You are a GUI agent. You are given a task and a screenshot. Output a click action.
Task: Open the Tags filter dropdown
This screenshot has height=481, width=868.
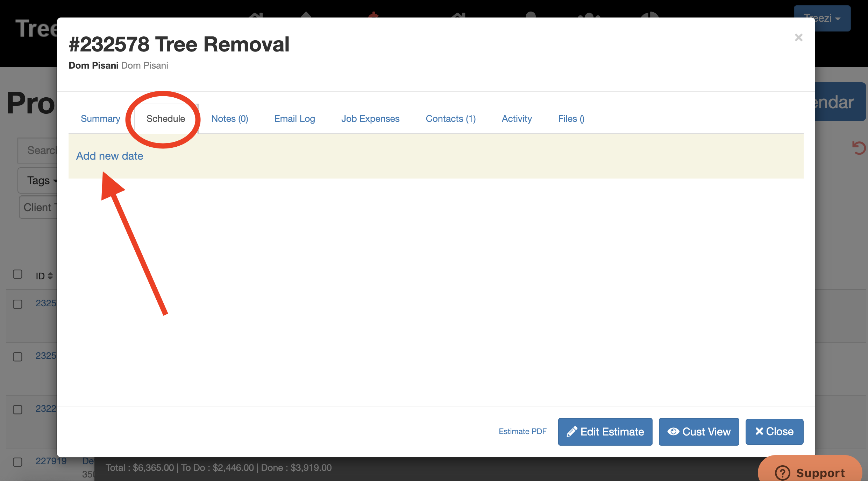[x=38, y=181]
